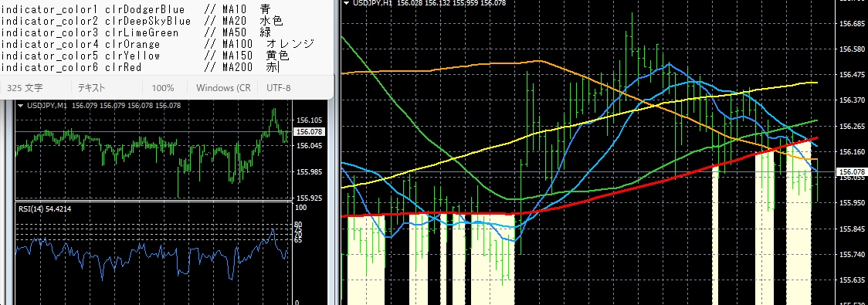Select 155.985 on the M1 price axis
This screenshot has height=305, width=868.
[x=309, y=171]
